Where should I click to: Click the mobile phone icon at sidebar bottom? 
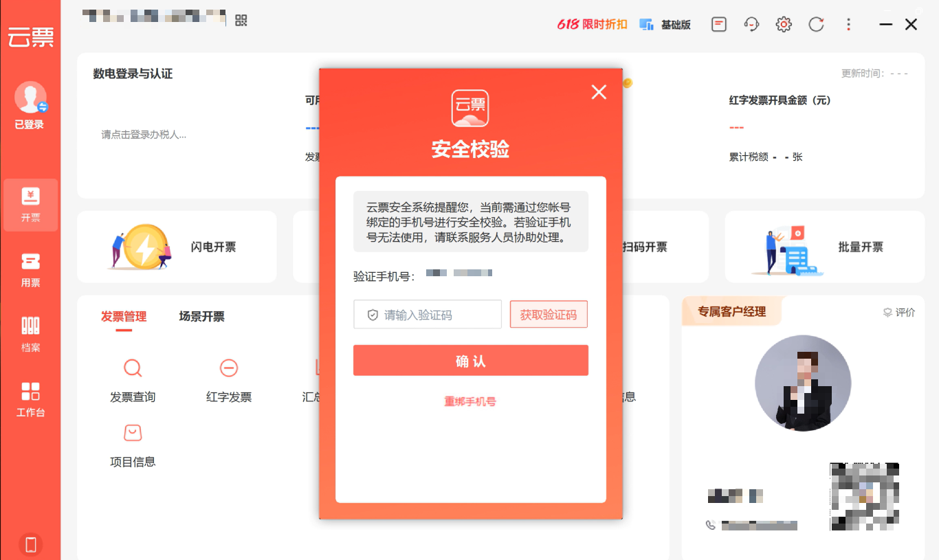[x=30, y=545]
